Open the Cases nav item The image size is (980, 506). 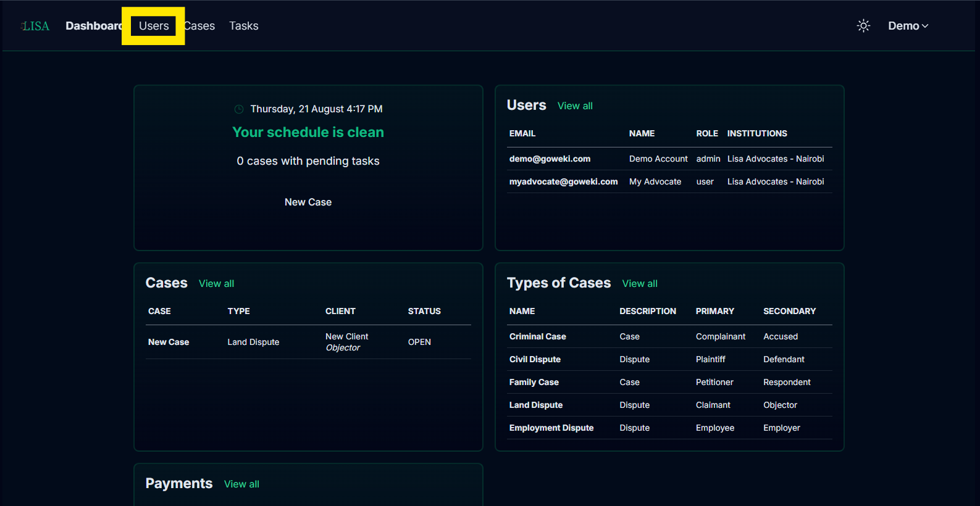(199, 26)
